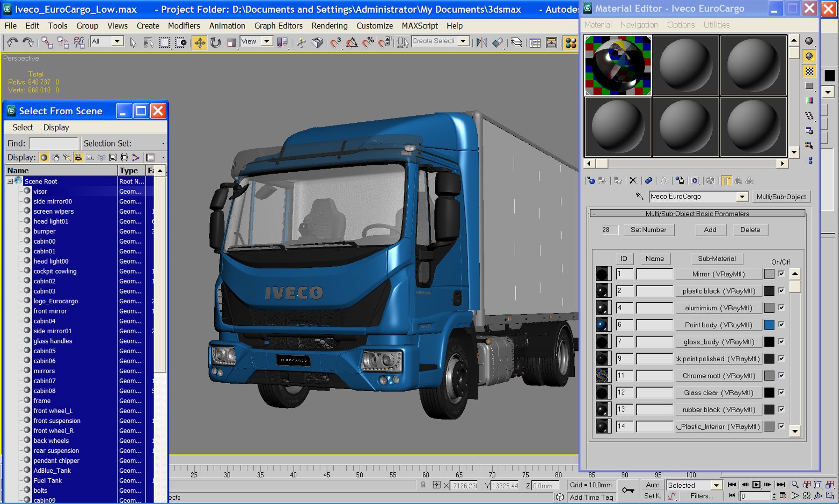The height and width of the screenshot is (504, 839).
Task: Toggle the Percent Snap icon
Action: click(x=368, y=42)
